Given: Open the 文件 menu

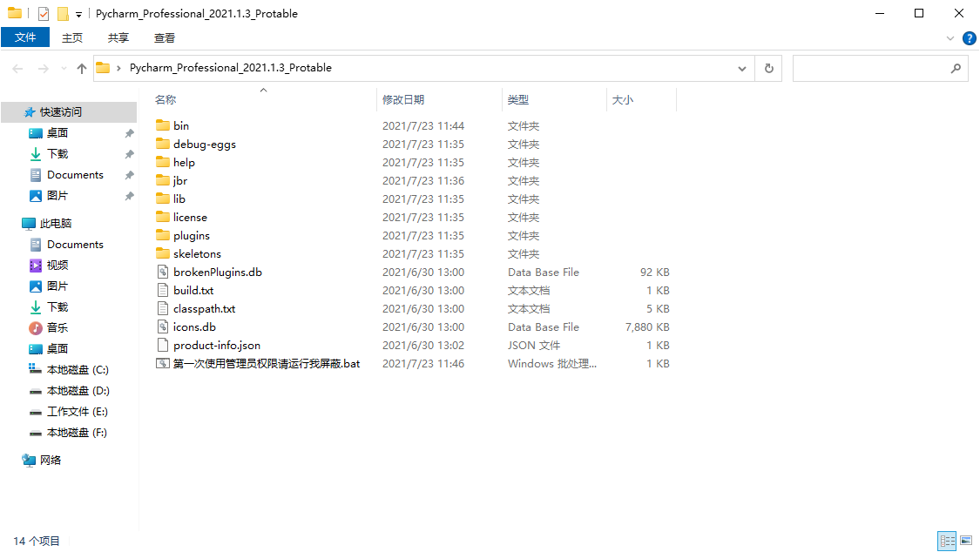Looking at the screenshot, I should pos(25,37).
